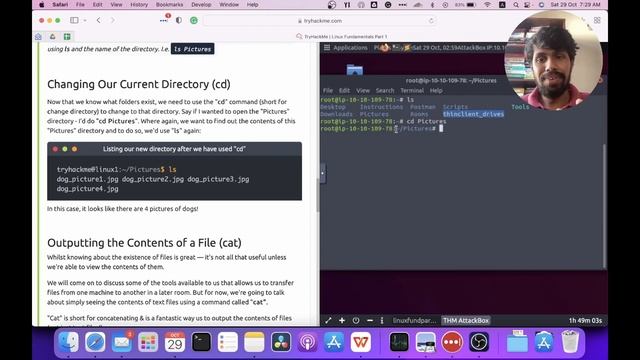
Task: Click the dog_picture4.jpg line in the code block
Action: coord(87,189)
